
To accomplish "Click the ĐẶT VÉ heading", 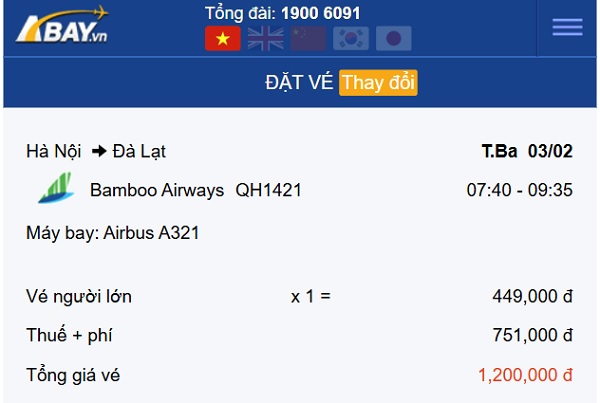I will point(299,83).
